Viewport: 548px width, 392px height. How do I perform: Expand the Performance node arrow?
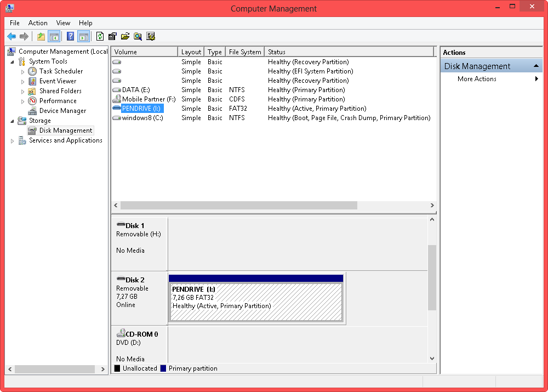click(x=22, y=101)
